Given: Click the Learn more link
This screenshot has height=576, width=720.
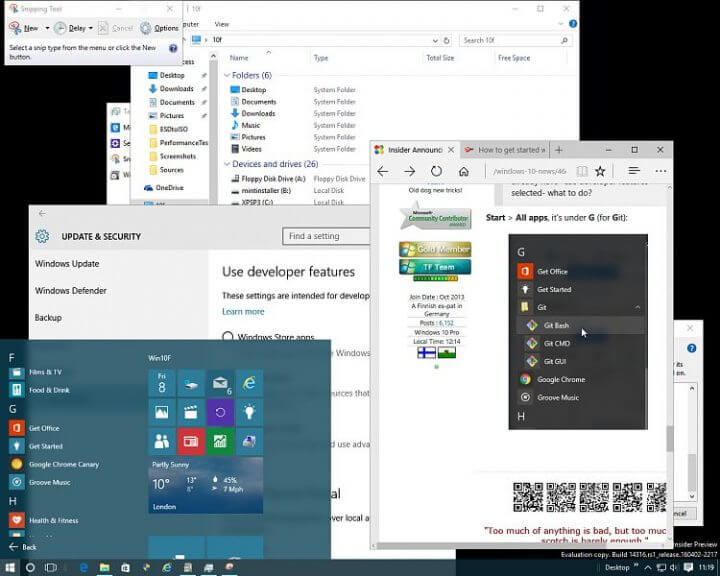Looking at the screenshot, I should point(243,311).
